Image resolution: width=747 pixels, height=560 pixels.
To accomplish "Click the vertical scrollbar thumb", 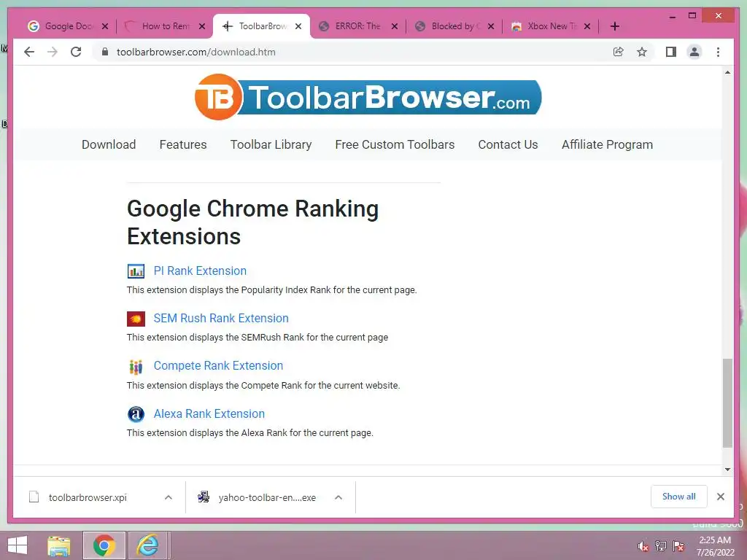I will click(727, 402).
